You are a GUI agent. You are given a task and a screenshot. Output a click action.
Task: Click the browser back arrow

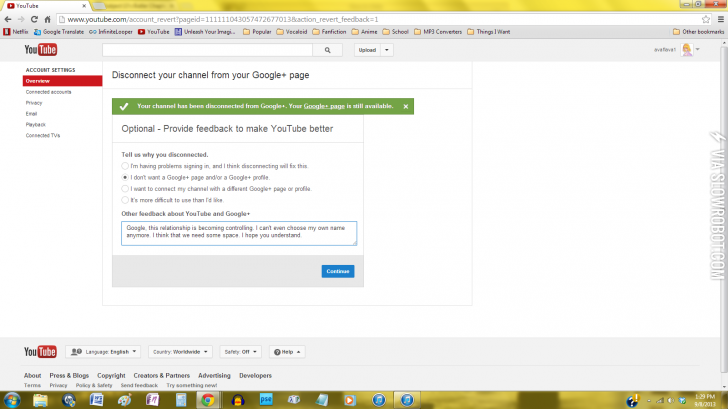pyautogui.click(x=8, y=19)
